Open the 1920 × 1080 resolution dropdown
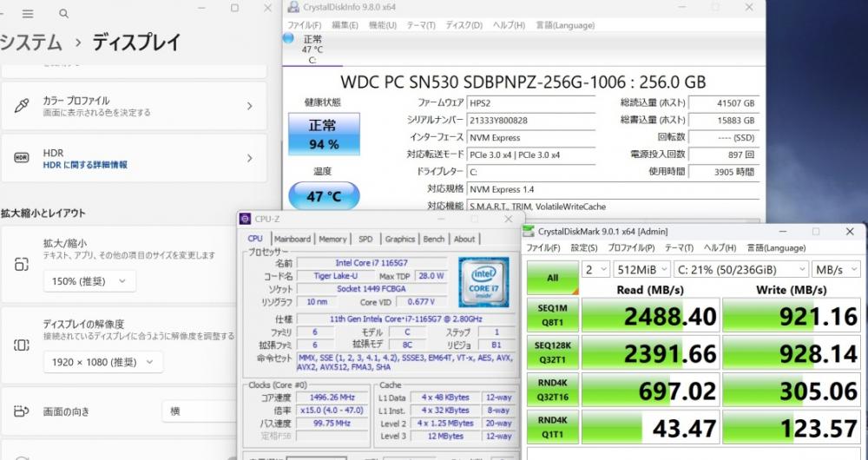The image size is (868, 460). pos(103,362)
